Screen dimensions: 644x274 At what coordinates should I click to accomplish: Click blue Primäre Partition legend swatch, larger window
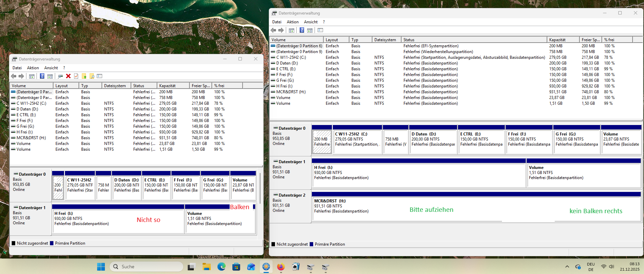(x=312, y=244)
